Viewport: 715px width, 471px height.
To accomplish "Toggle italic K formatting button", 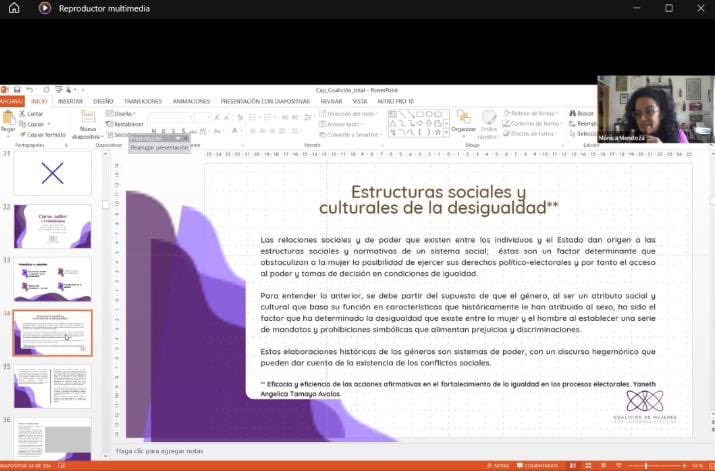I will pos(164,131).
